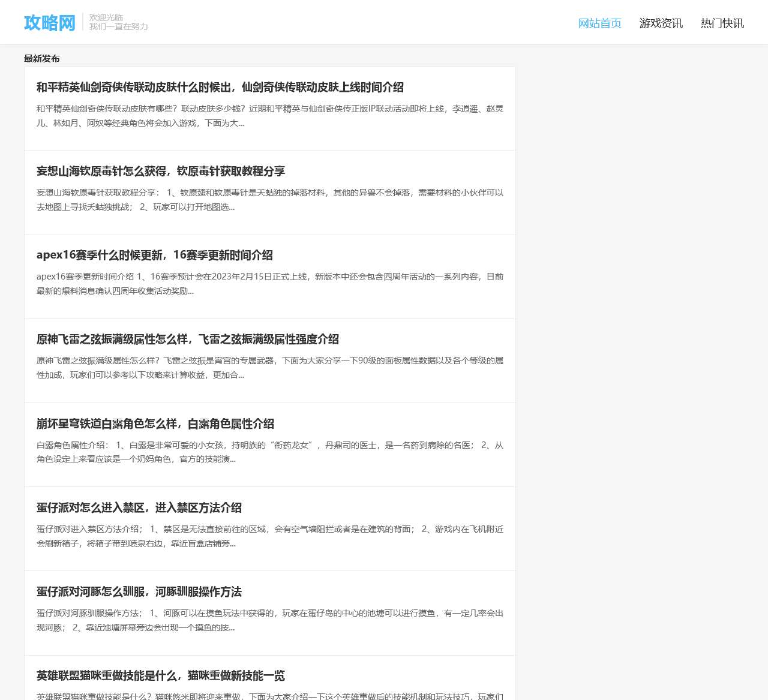Open the 英雄联盟猫咪重做技能 article
This screenshot has height=700, width=768.
tap(161, 676)
